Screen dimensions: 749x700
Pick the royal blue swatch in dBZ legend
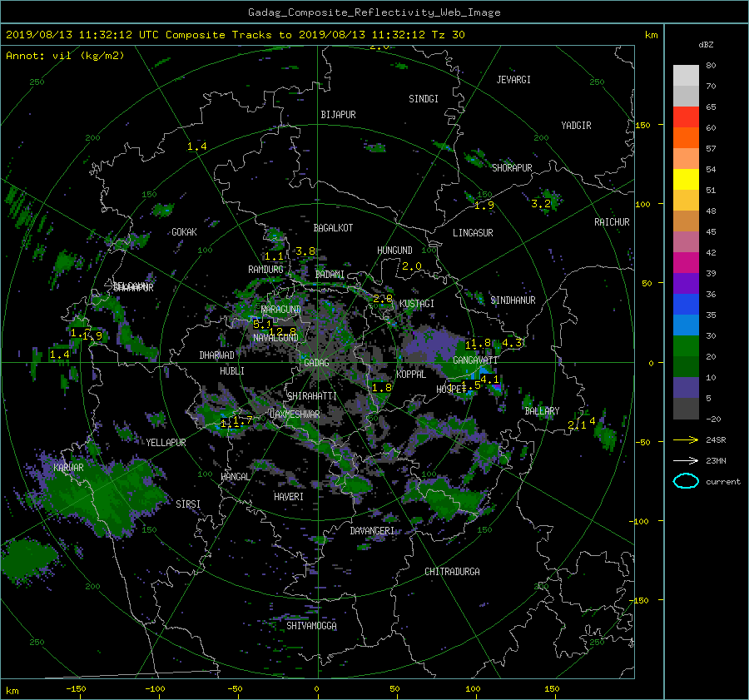pyautogui.click(x=686, y=304)
